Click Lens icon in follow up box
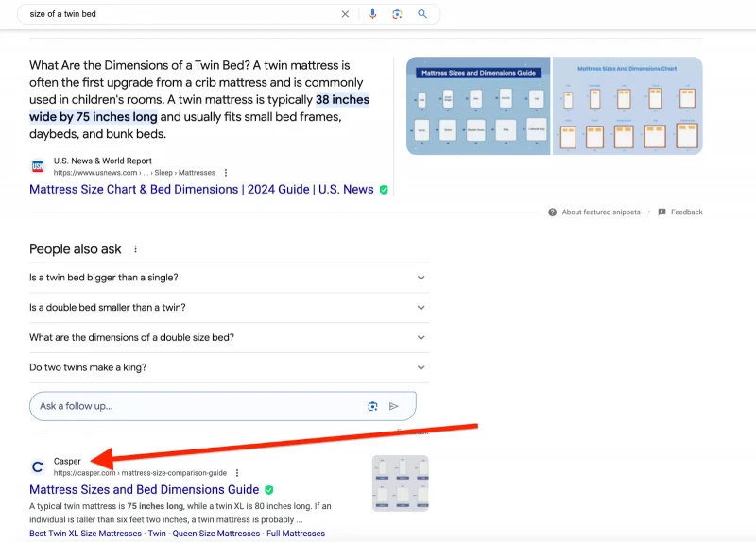The width and height of the screenshot is (756, 542). click(x=372, y=406)
